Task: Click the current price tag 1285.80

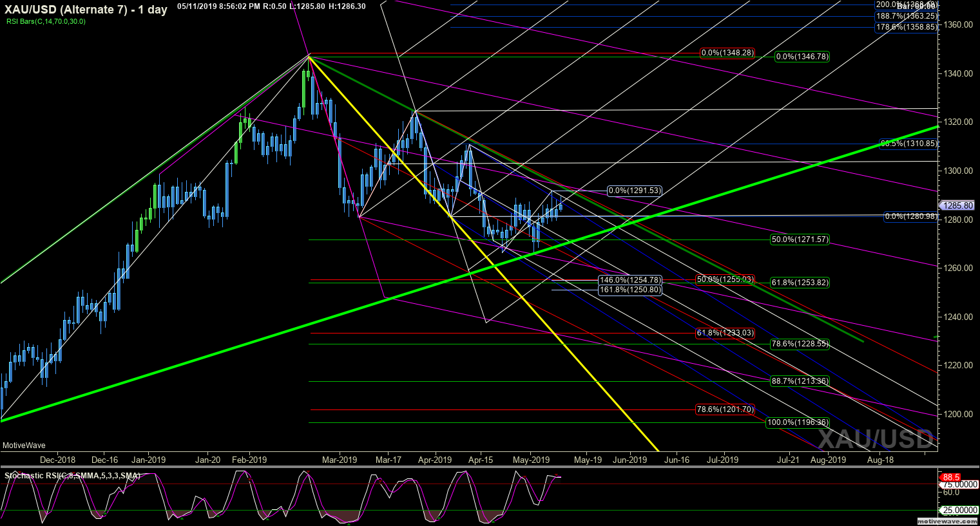Action: [x=958, y=206]
